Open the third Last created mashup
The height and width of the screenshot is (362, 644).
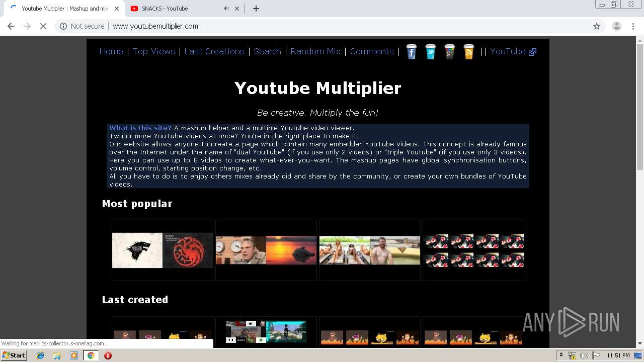pyautogui.click(x=370, y=332)
